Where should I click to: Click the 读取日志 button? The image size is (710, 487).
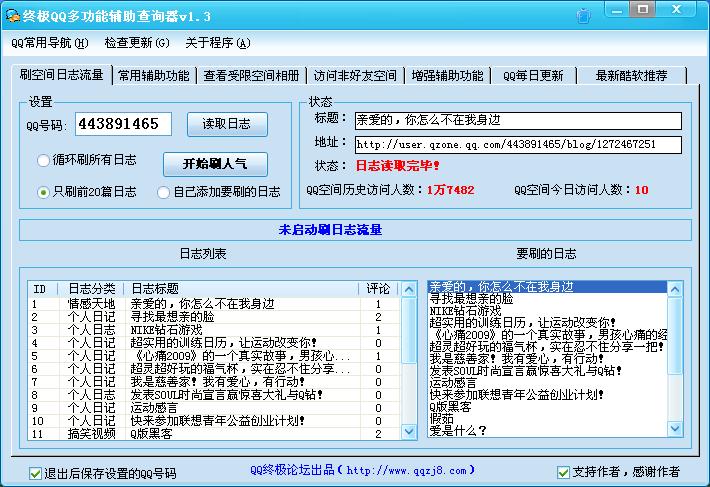[x=227, y=124]
